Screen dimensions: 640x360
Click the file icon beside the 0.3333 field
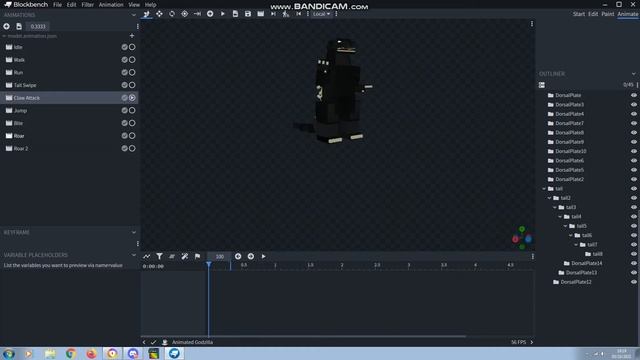pos(19,26)
